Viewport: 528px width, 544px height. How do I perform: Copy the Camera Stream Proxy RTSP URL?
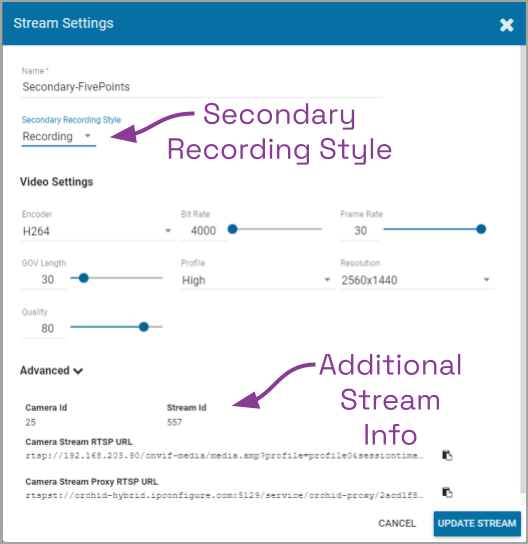[447, 492]
